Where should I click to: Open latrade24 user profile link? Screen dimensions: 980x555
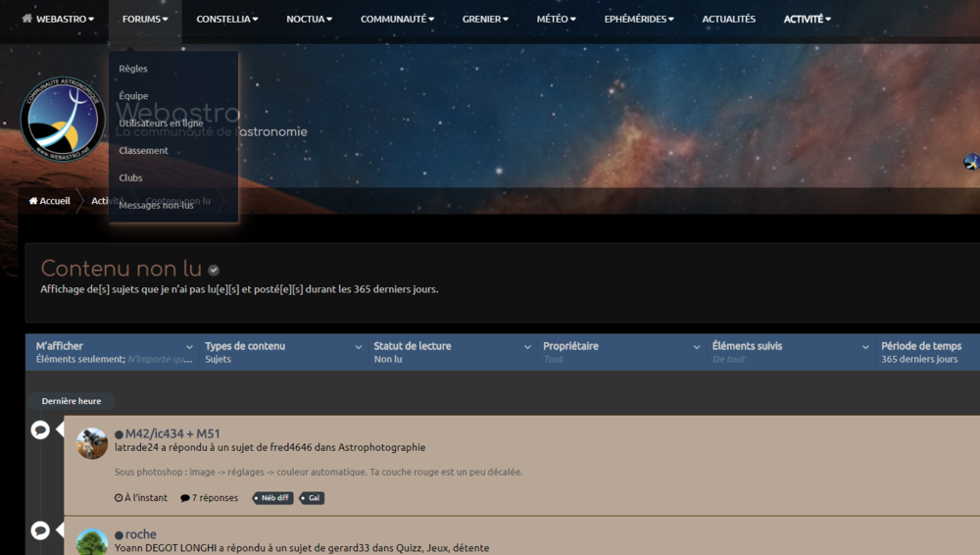(136, 447)
